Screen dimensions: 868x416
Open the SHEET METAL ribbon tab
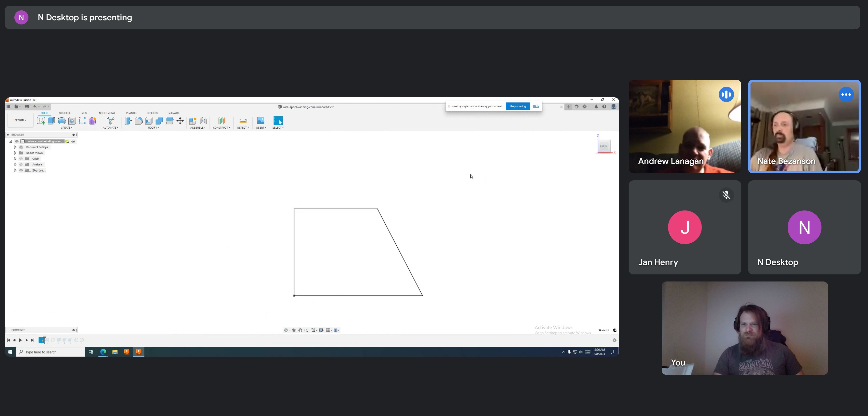click(107, 113)
